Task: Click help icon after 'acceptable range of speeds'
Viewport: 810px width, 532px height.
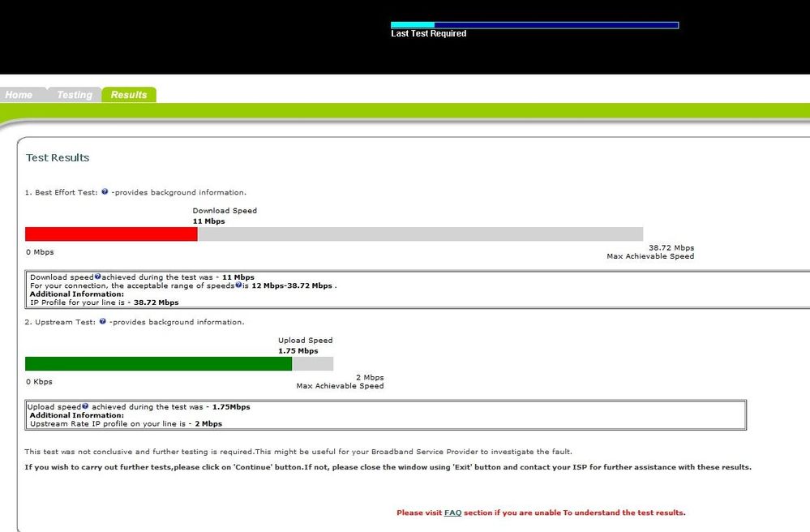Action: pos(238,285)
